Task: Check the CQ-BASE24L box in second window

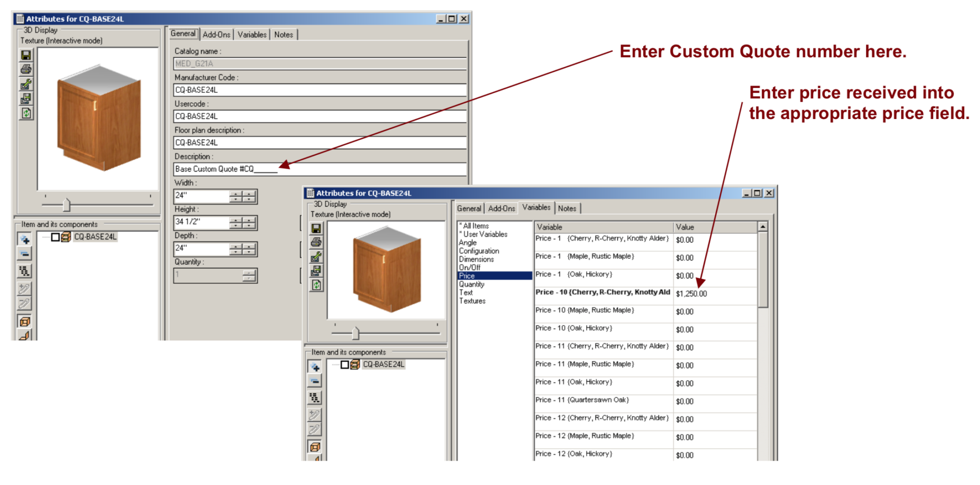Action: (x=344, y=364)
